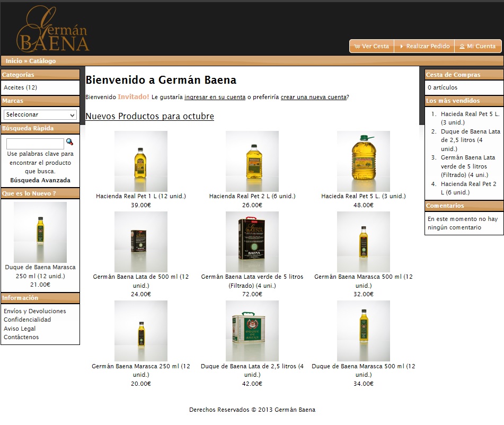This screenshot has width=504, height=425.
Task: Click the Germán Baena Marasca 500 ml image
Action: pyautogui.click(x=363, y=242)
